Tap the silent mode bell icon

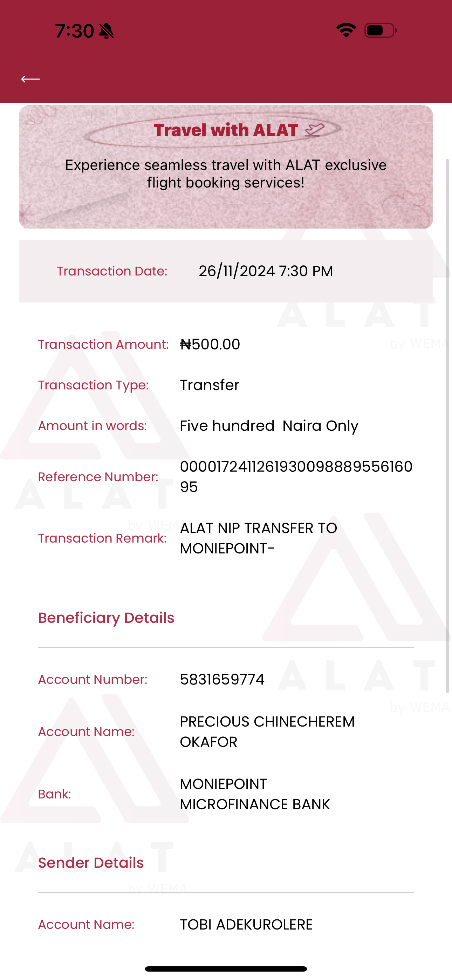pyautogui.click(x=106, y=31)
